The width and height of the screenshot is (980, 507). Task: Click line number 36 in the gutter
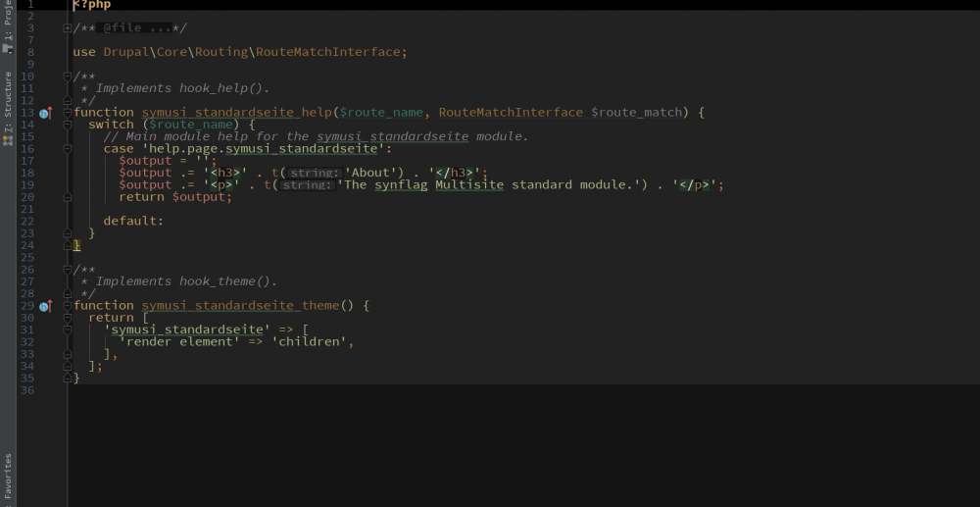(27, 390)
